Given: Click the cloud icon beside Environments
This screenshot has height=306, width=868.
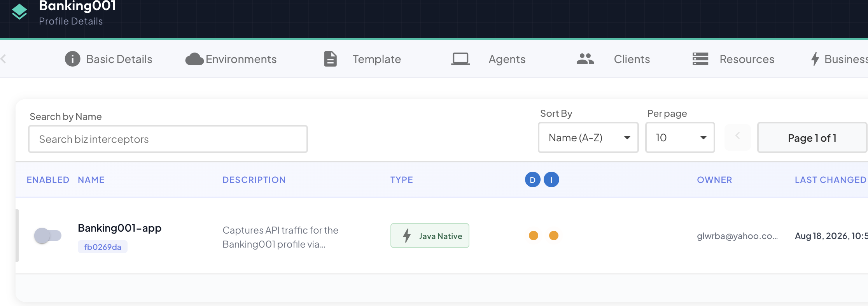Looking at the screenshot, I should [x=194, y=59].
